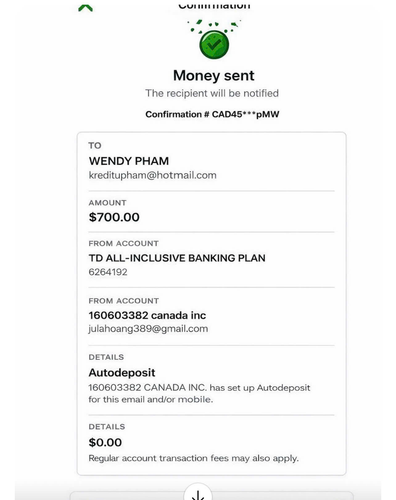Tap the 160603382 canada inc entry
The width and height of the screenshot is (396, 500).
point(147,315)
